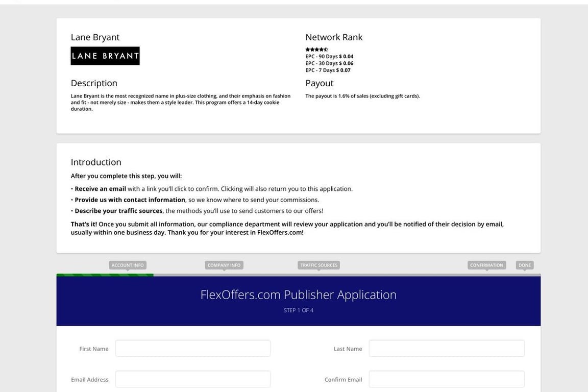The image size is (588, 392).
Task: Focus the Confirm Email input field
Action: click(x=447, y=379)
